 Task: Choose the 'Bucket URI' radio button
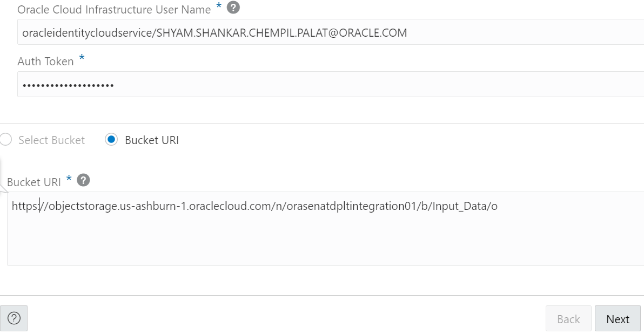pyautogui.click(x=111, y=140)
